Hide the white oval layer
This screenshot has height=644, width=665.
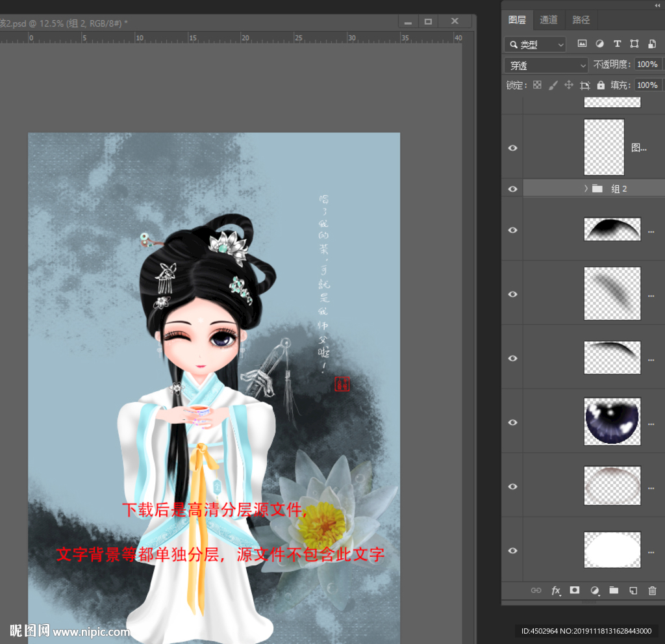click(x=513, y=550)
